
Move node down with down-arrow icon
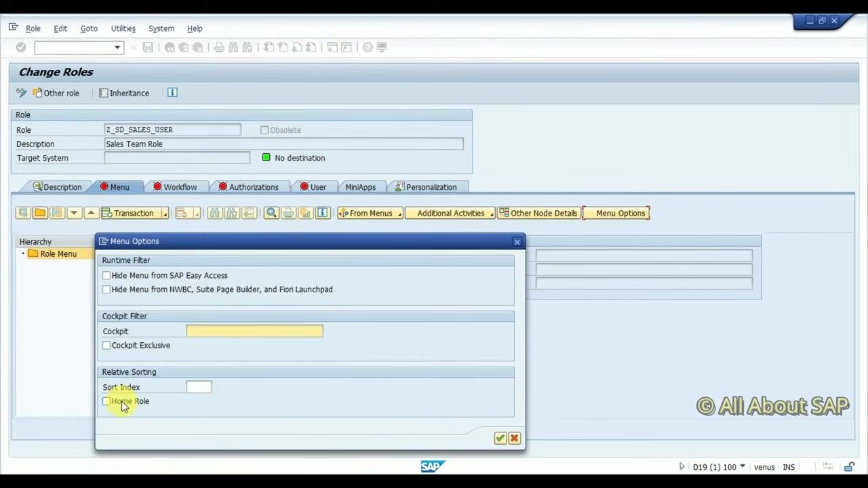click(74, 213)
